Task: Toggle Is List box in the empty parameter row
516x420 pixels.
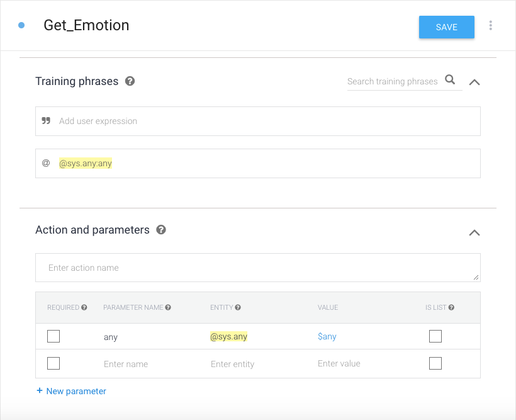Action: (x=435, y=363)
